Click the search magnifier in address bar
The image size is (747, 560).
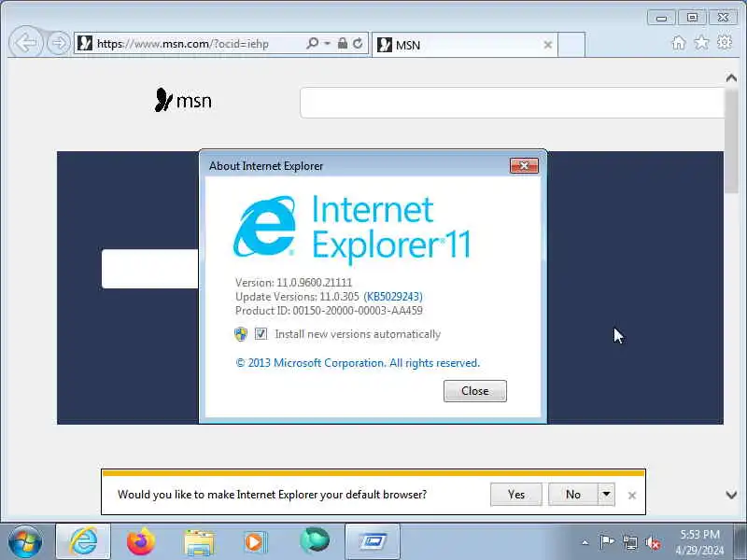coord(313,43)
